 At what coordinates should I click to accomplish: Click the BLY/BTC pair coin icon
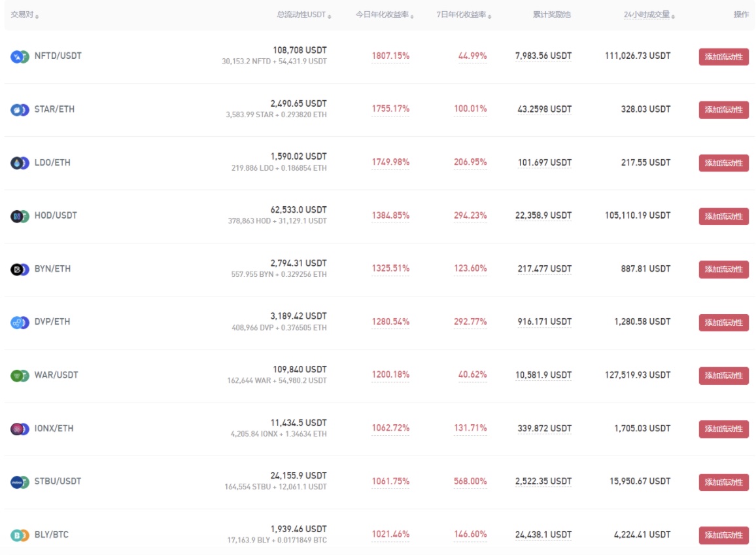pos(20,535)
